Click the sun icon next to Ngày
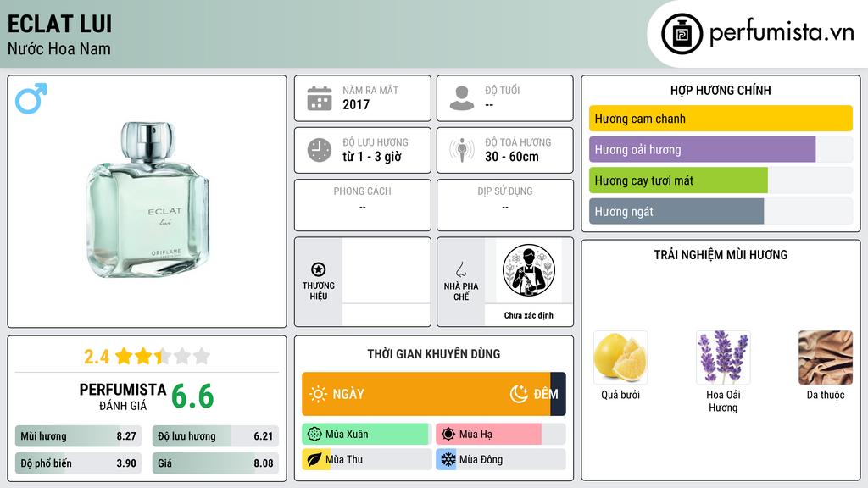 [x=318, y=394]
